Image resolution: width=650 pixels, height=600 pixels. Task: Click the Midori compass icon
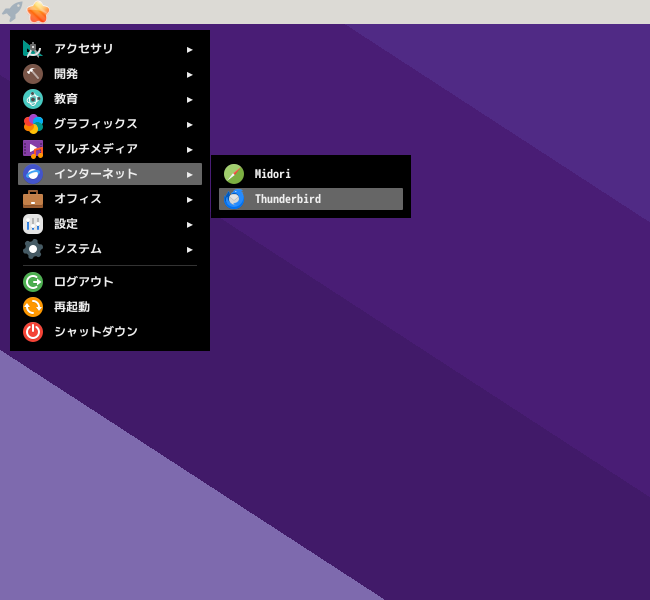[x=234, y=174]
